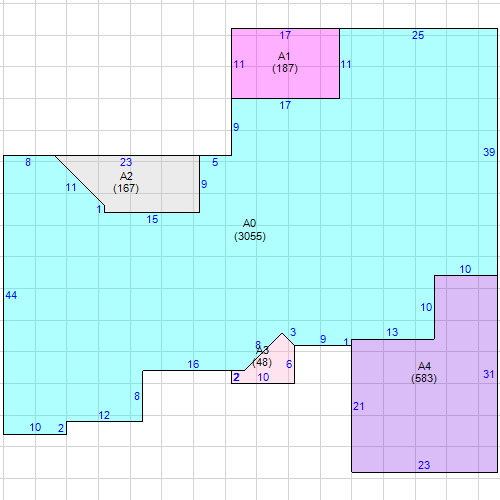This screenshot has height=500, width=500.
Task: Click the 17 dimension inside A1's top
Action: 285,35
